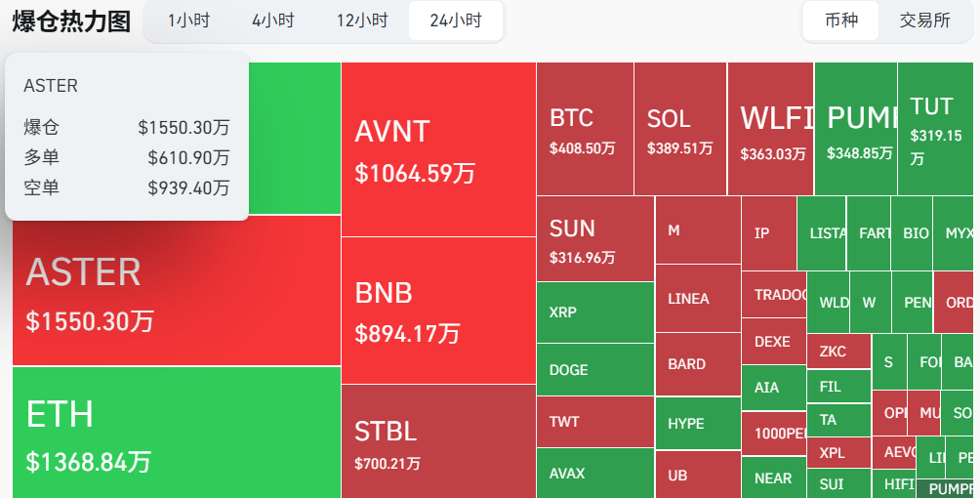This screenshot has height=498, width=980.
Task: Select the AVNT $1064.59万 tile
Action: [x=438, y=149]
